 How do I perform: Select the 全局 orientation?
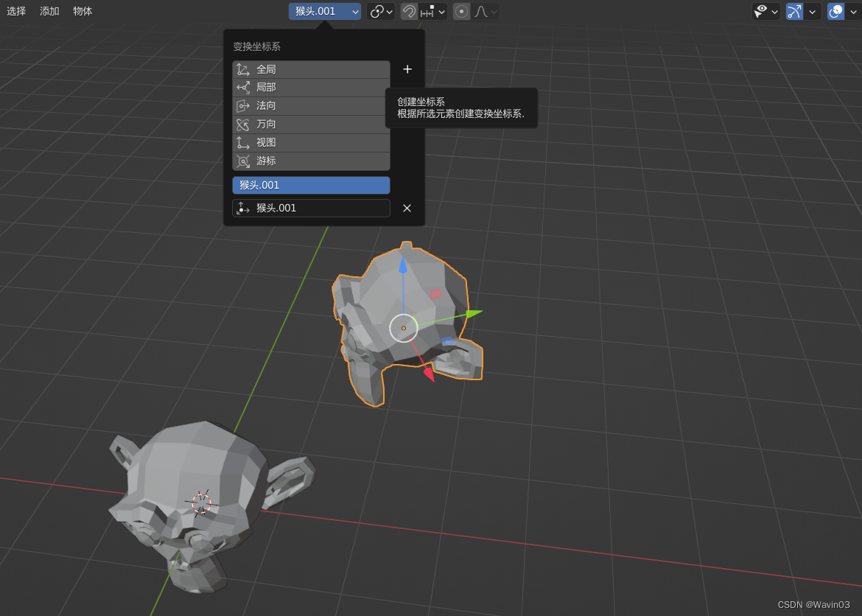click(x=311, y=69)
